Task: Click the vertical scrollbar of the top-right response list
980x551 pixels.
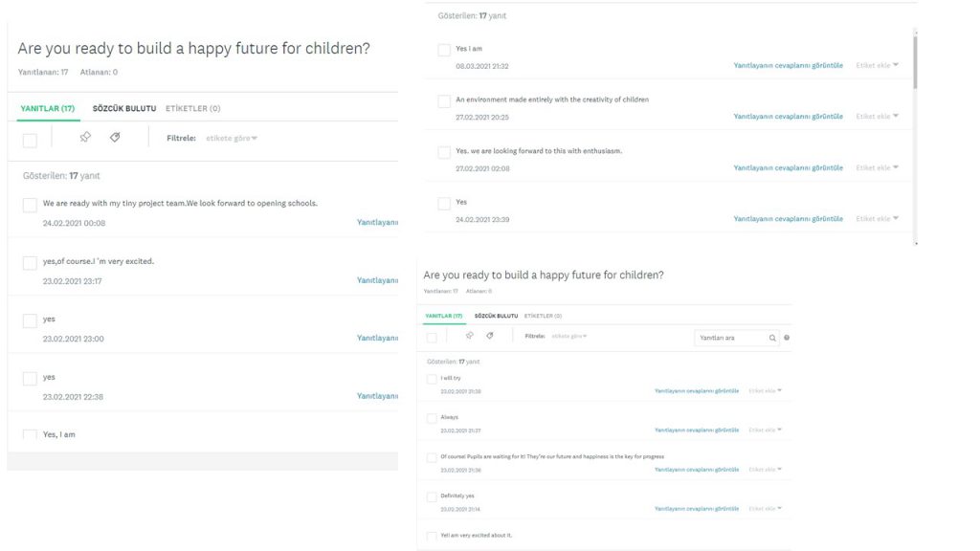Action: tap(915, 67)
